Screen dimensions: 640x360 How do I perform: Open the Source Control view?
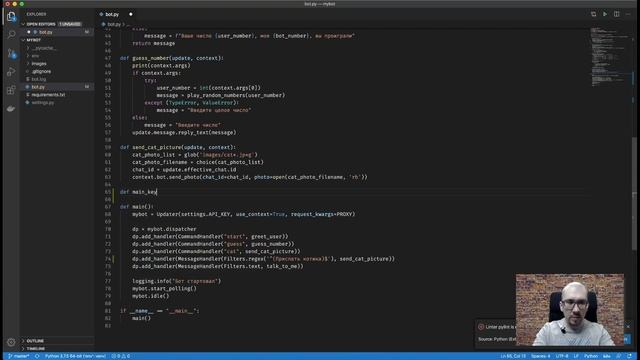[x=11, y=53]
